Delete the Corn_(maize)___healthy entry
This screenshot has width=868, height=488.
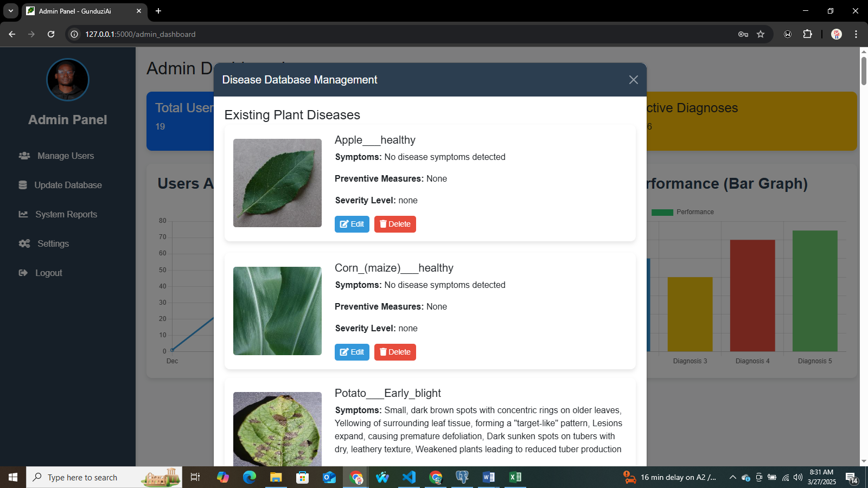[395, 352]
